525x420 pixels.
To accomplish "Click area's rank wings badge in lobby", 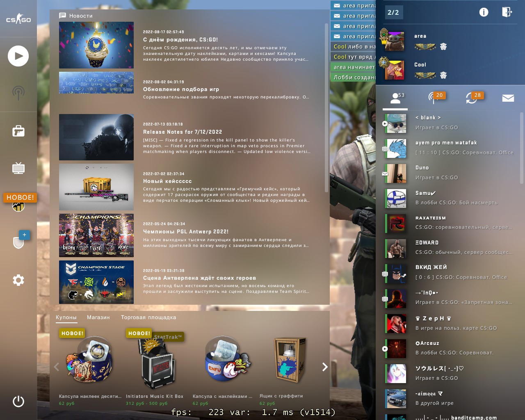I will (x=425, y=47).
